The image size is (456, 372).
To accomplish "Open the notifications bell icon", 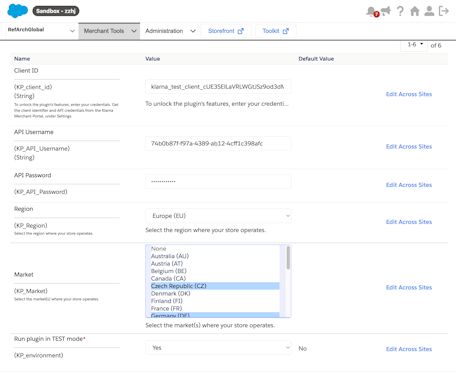I will coord(371,11).
